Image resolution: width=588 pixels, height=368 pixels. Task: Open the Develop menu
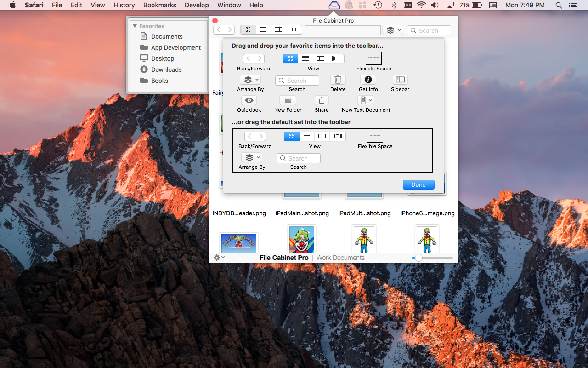coord(197,5)
